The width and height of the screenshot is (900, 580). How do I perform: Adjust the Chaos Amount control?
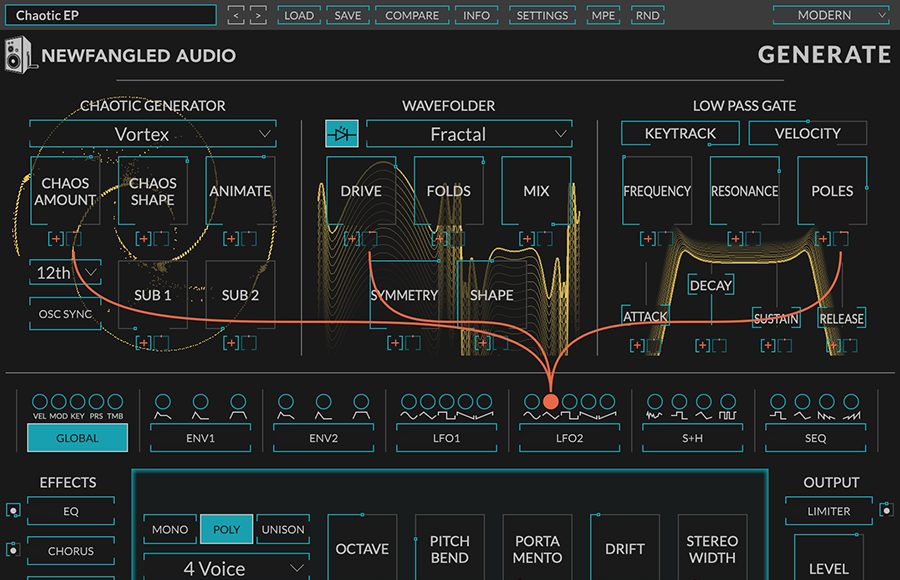(65, 191)
